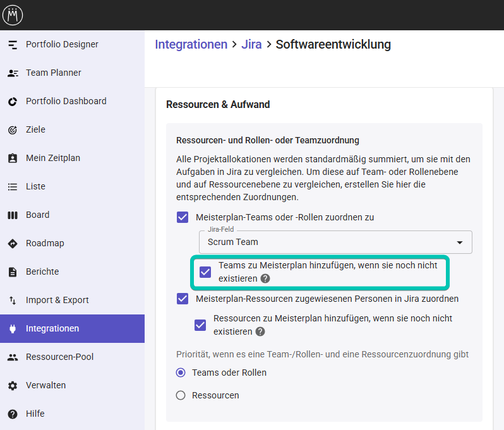504x430 pixels.
Task: Click the Jira-Feld dropdown arrow
Action: pyautogui.click(x=460, y=242)
